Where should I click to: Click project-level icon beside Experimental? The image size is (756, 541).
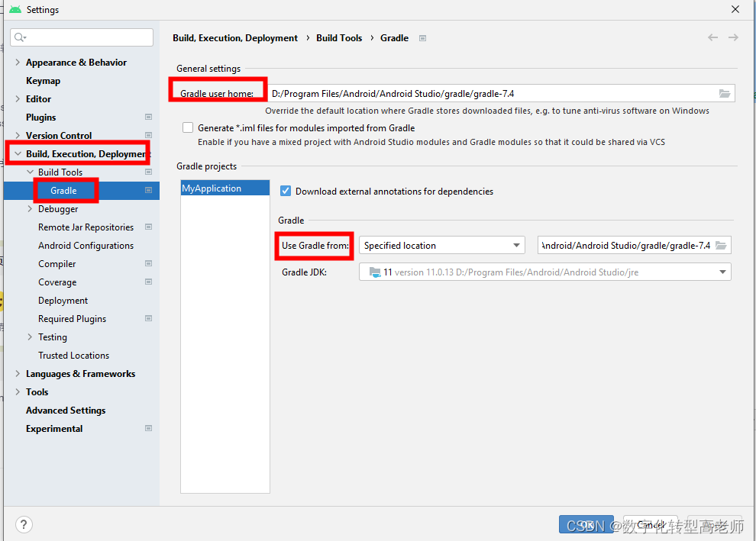coord(148,428)
